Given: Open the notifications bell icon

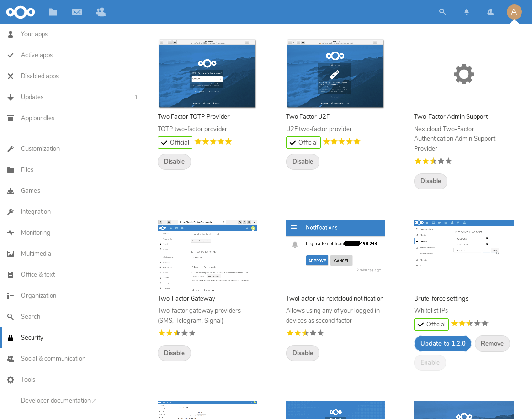Looking at the screenshot, I should [x=466, y=11].
